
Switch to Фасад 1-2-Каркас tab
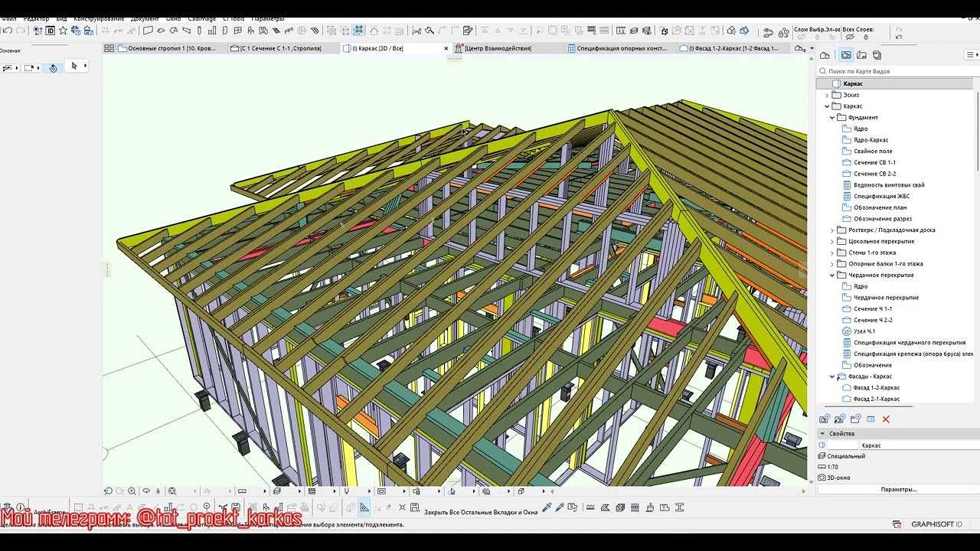[x=733, y=48]
